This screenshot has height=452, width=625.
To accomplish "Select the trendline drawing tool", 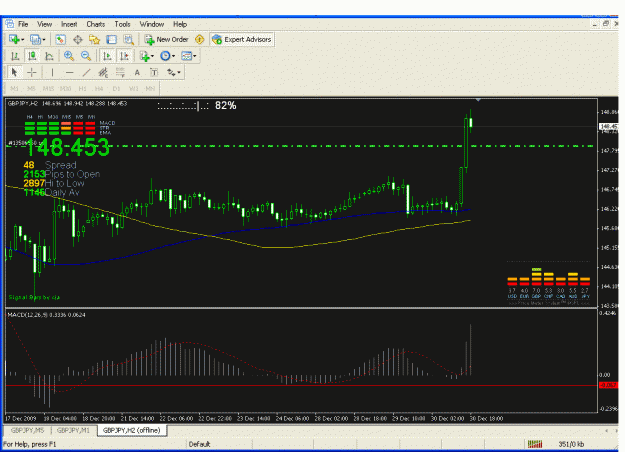I will (x=86, y=73).
